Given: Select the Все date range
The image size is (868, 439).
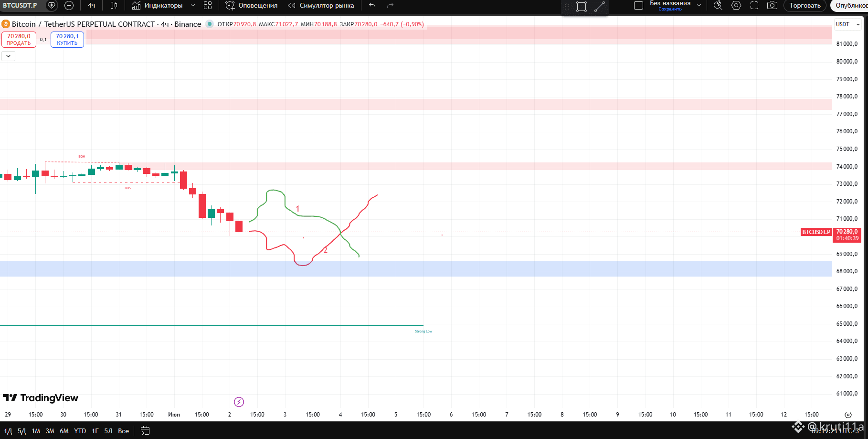Looking at the screenshot, I should 124,431.
